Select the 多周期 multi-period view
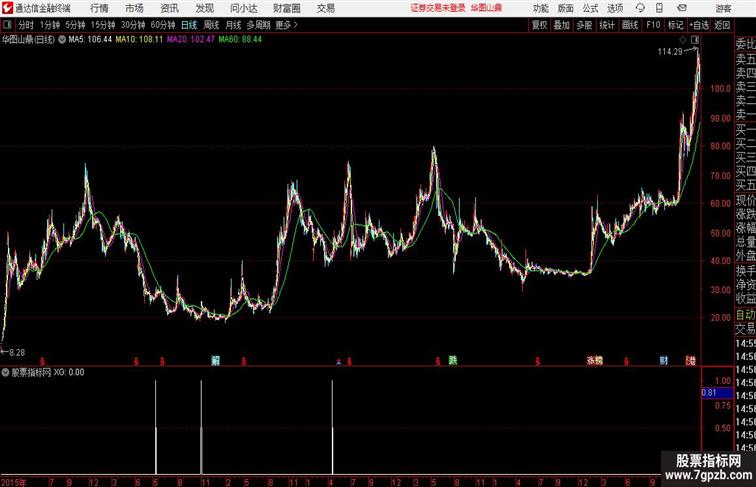This screenshot has height=487, width=756. pyautogui.click(x=258, y=25)
